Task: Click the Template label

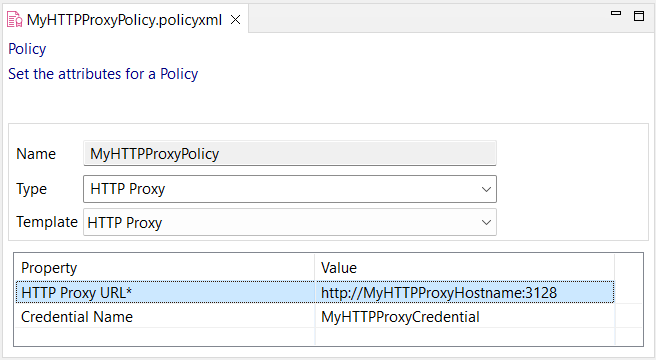Action: point(47,222)
